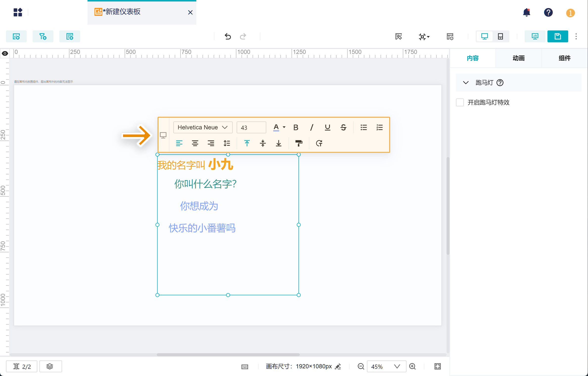Switch to the 动画 tab
Viewport: 588px width, 376px height.
pos(519,58)
